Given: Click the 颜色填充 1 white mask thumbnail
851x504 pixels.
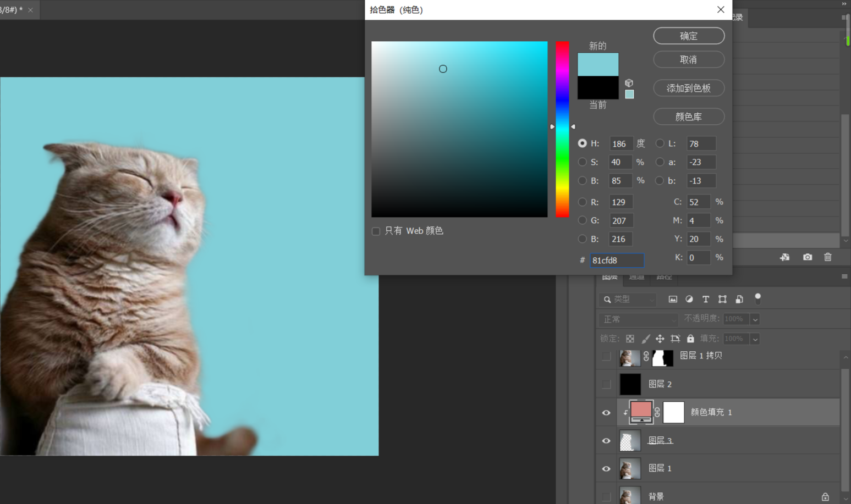Looking at the screenshot, I should tap(674, 412).
